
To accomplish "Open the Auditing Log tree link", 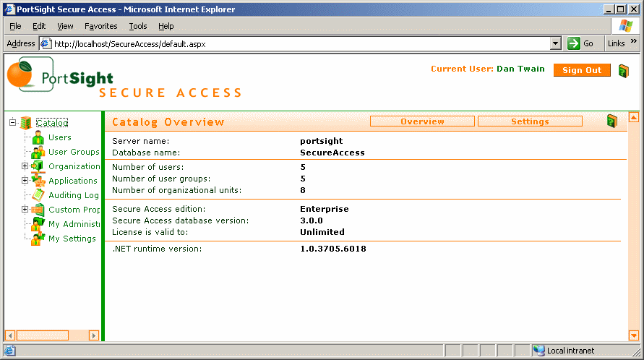I will (74, 195).
